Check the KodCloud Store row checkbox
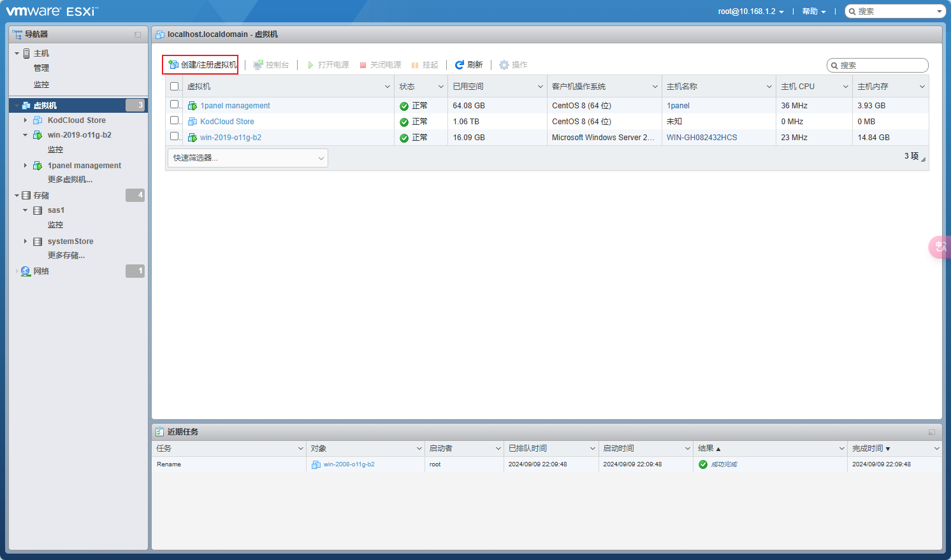Viewport: 951px width, 560px height. pos(175,120)
